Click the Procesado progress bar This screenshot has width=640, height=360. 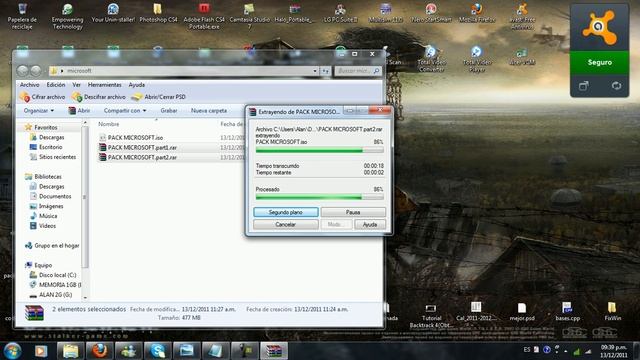320,197
